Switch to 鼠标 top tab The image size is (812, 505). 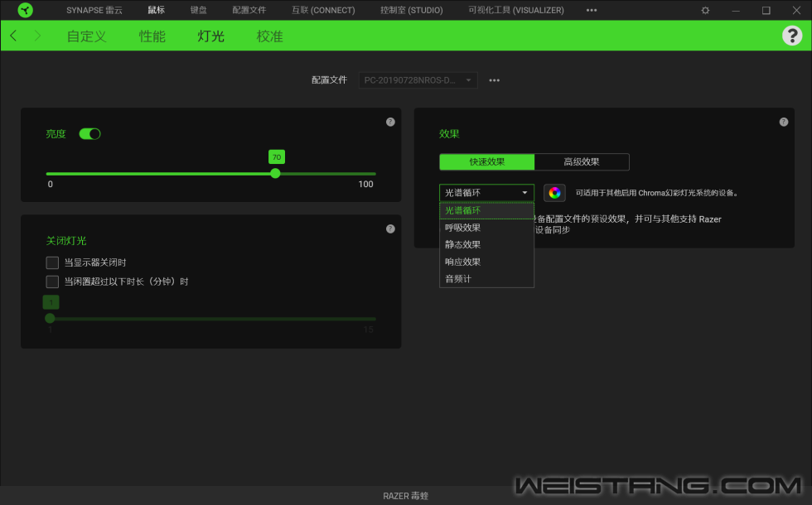point(156,10)
